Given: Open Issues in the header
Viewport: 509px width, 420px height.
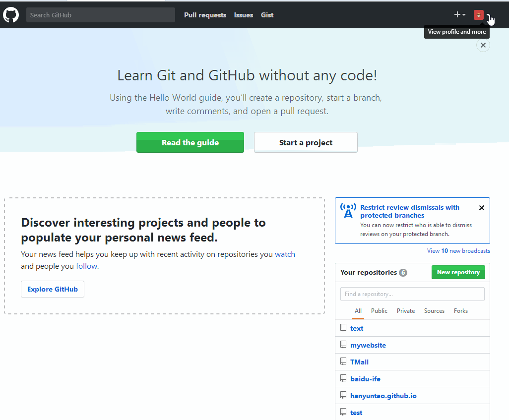Looking at the screenshot, I should pyautogui.click(x=244, y=15).
